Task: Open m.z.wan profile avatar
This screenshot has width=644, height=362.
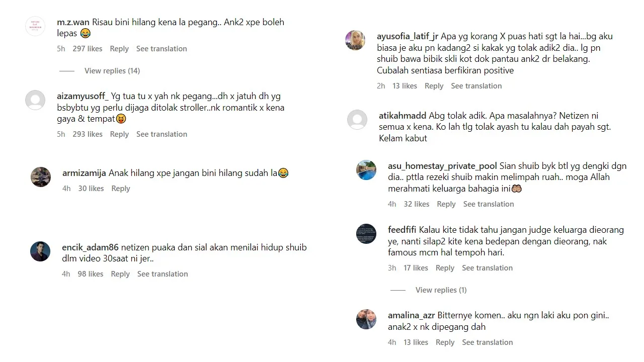Action: (35, 26)
